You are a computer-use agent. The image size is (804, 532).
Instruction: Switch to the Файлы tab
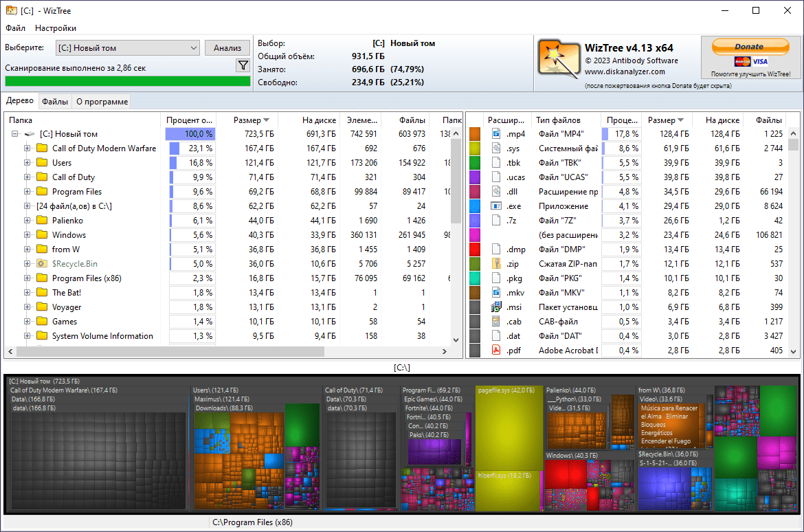tap(55, 102)
